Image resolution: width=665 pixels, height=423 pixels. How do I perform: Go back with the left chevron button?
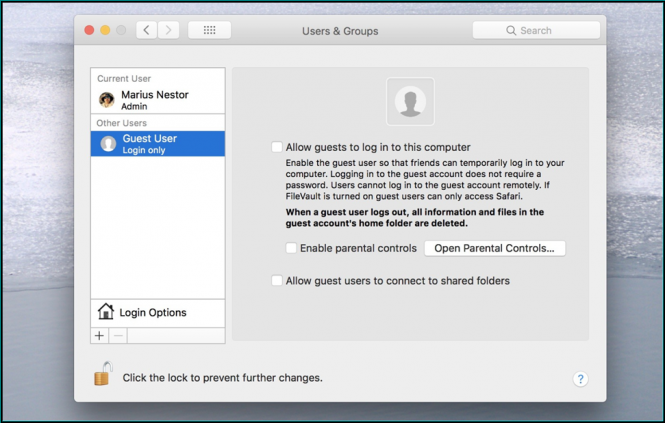tap(147, 30)
